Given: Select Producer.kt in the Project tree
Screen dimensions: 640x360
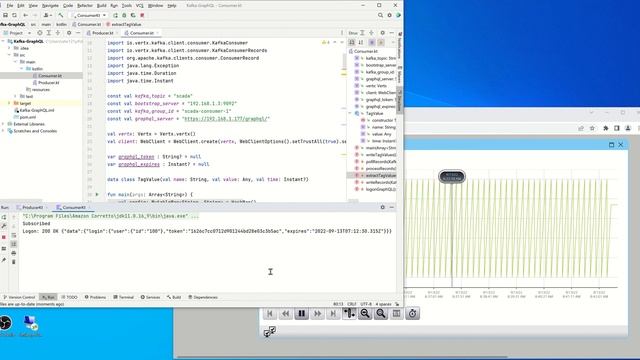Looking at the screenshot, I should click(49, 83).
